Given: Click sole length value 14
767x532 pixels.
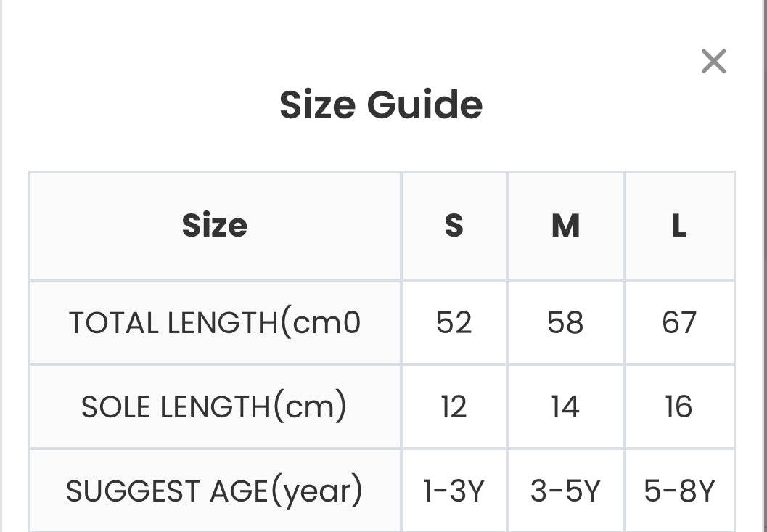Looking at the screenshot, I should click(565, 406).
